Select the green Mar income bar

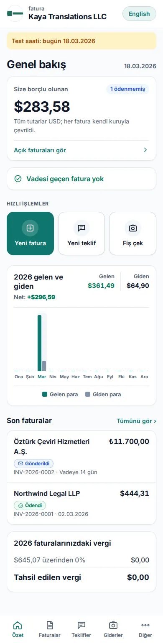pos(40,343)
